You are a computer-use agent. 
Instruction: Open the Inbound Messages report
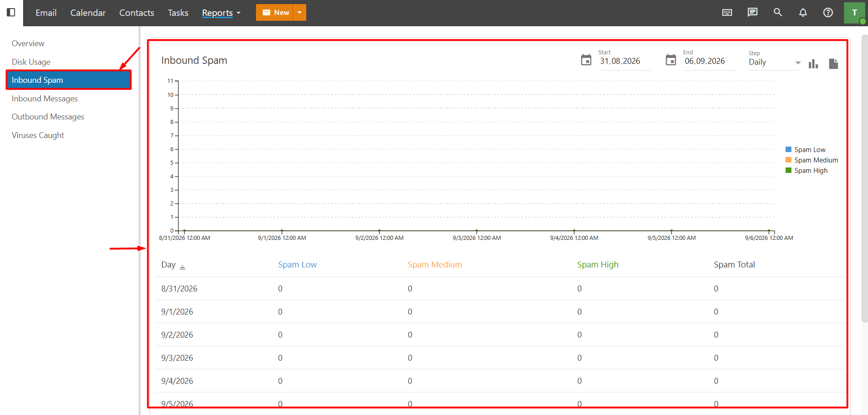(x=45, y=99)
